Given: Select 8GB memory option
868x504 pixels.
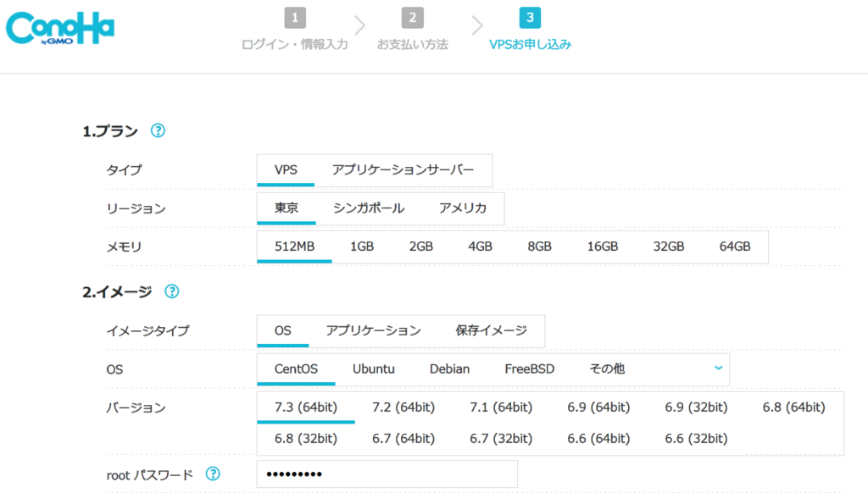Looking at the screenshot, I should pos(540,246).
